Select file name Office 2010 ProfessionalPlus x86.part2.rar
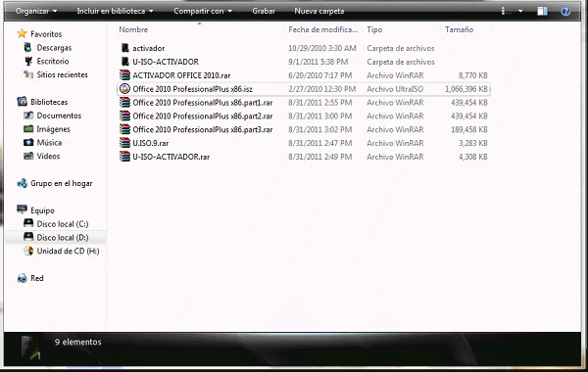588x372 pixels. pos(203,116)
